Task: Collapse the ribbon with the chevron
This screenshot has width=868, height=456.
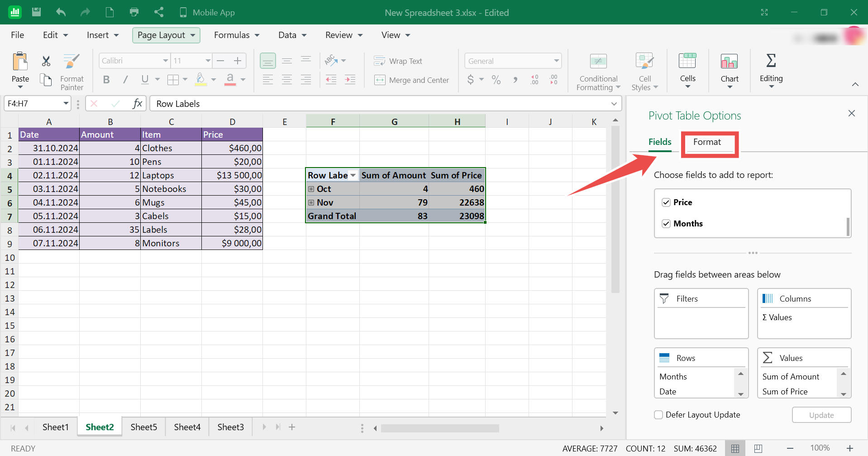Action: pyautogui.click(x=855, y=84)
